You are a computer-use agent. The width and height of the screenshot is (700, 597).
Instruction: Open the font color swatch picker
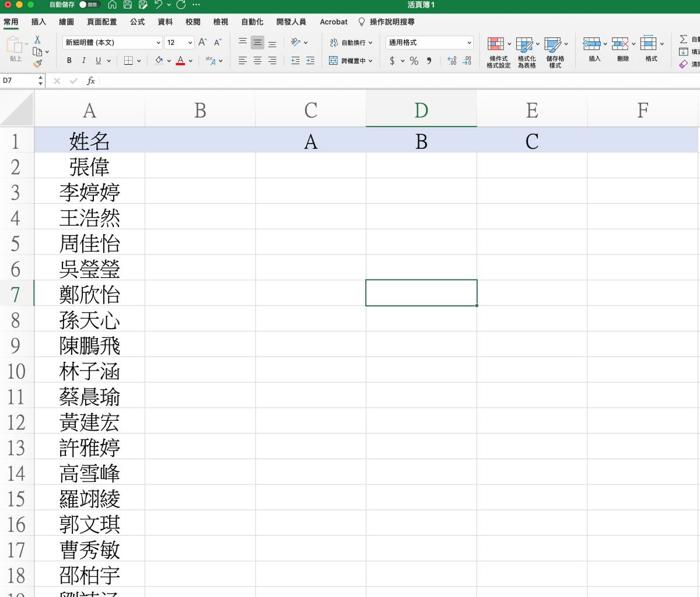coord(190,61)
